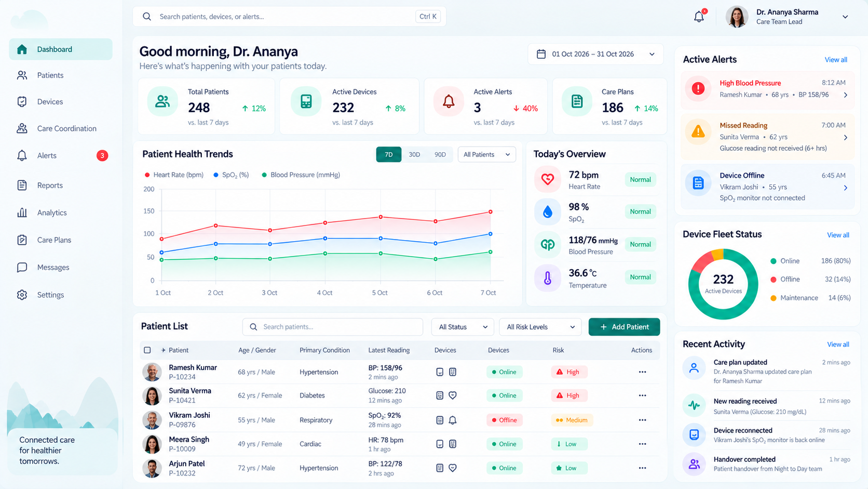
Task: Click the Blood Pressure icon in Today's Overview
Action: click(548, 244)
